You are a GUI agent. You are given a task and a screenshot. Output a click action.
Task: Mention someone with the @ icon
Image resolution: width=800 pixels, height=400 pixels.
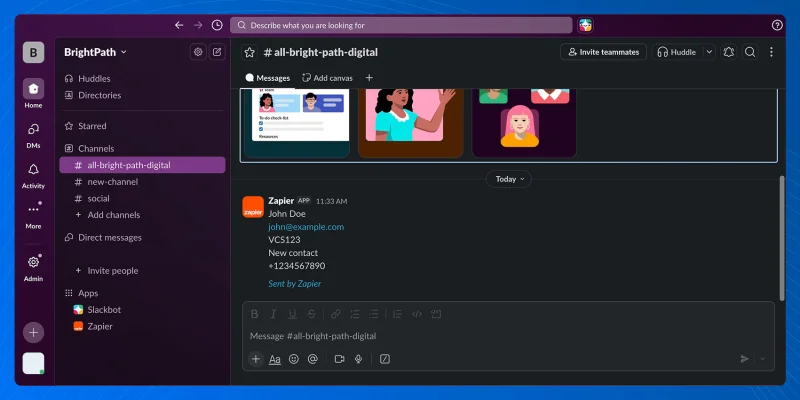click(x=312, y=359)
